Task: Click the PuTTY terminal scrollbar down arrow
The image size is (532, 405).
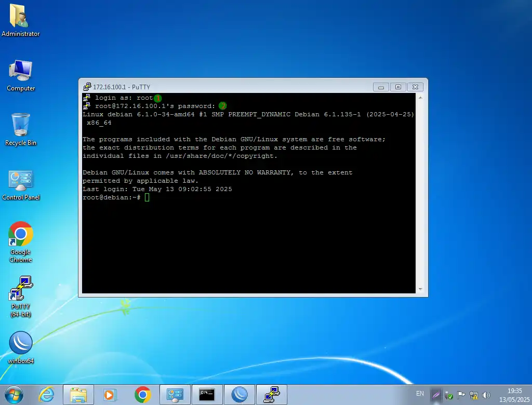Action: click(420, 289)
